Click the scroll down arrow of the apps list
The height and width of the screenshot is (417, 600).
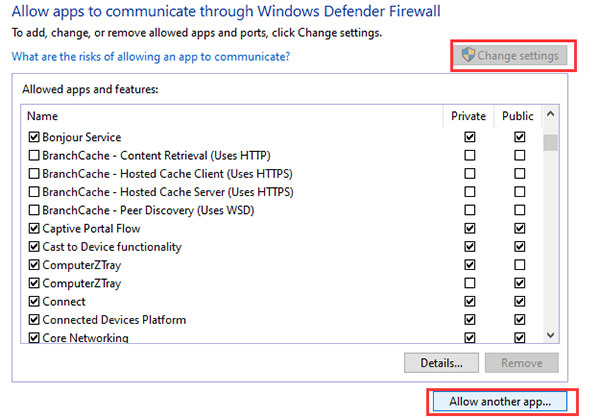click(550, 335)
